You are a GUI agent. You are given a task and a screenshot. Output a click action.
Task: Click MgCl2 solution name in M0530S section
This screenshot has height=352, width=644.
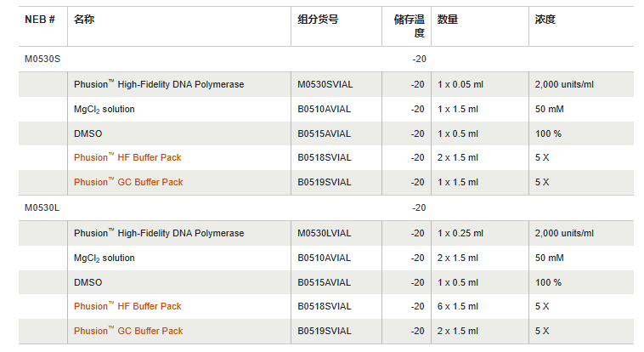[104, 109]
